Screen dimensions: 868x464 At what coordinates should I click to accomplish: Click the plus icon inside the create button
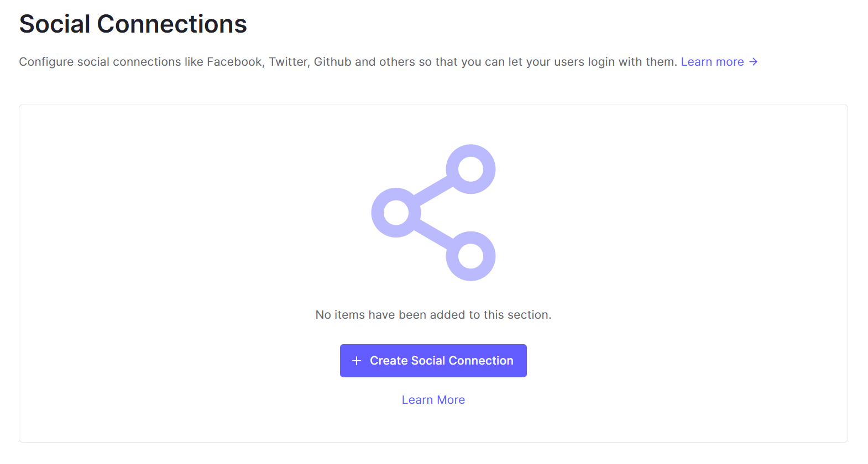click(357, 361)
